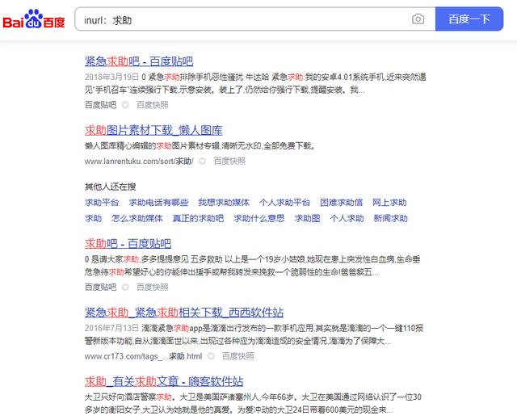Screen dimensions: 517x420
Task: Open 百度快照 under 求助吧 result
Action: [x=153, y=288]
